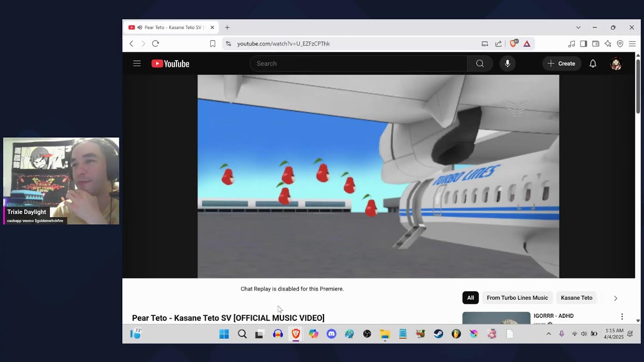
Task: Open the weather widget on taskbar
Action: click(x=136, y=334)
